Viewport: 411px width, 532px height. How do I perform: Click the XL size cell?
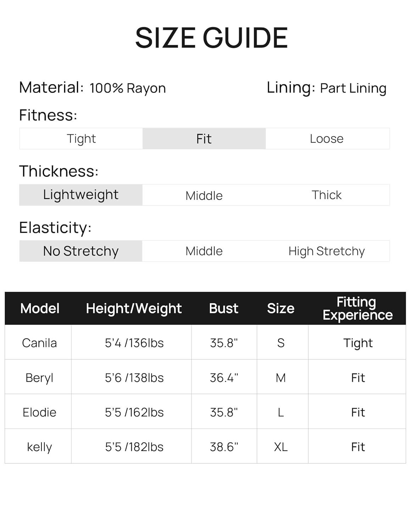pyautogui.click(x=281, y=447)
